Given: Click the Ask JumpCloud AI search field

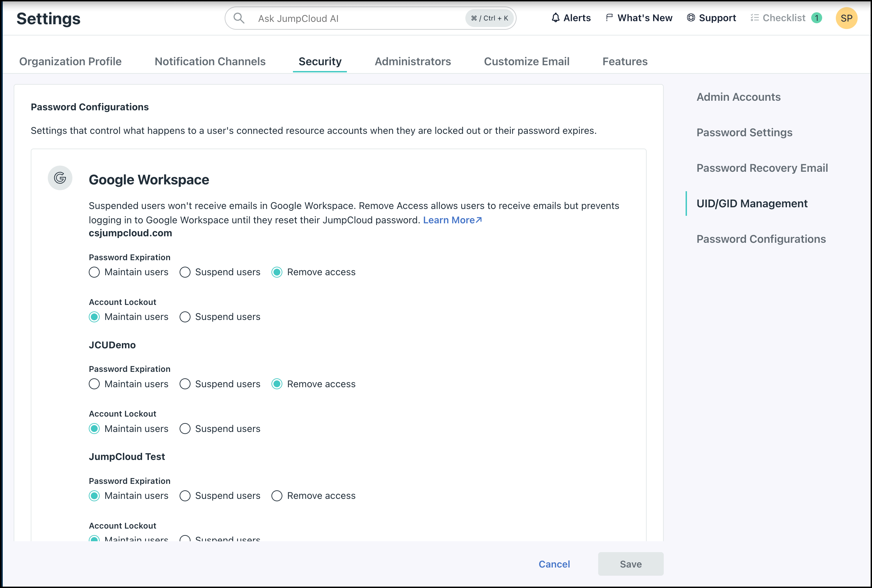Looking at the screenshot, I should (370, 18).
